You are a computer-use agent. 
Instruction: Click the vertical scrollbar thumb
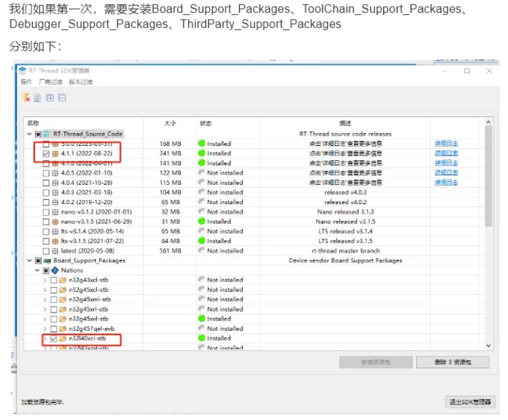point(489,176)
